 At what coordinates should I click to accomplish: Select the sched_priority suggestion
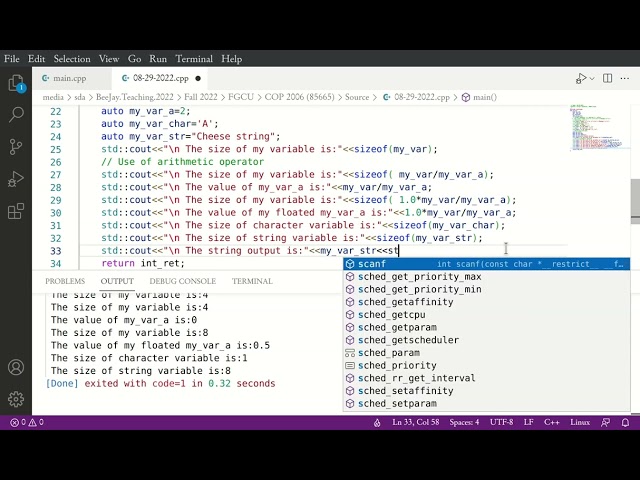pos(487,365)
